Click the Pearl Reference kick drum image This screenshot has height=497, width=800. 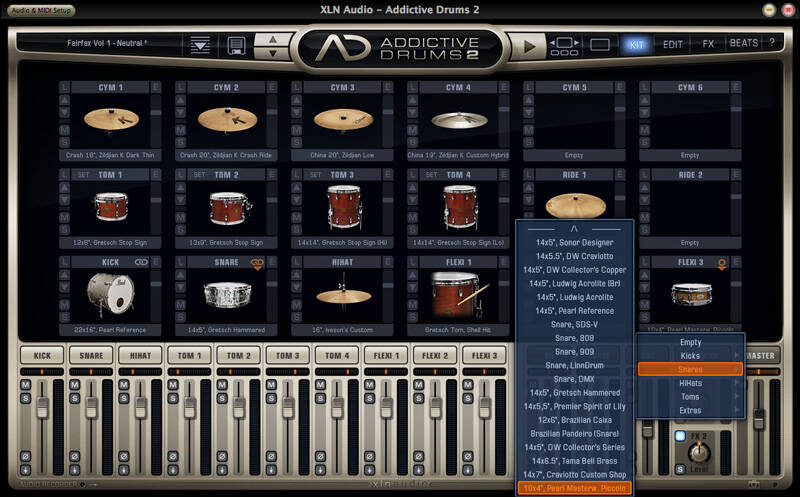pyautogui.click(x=110, y=294)
